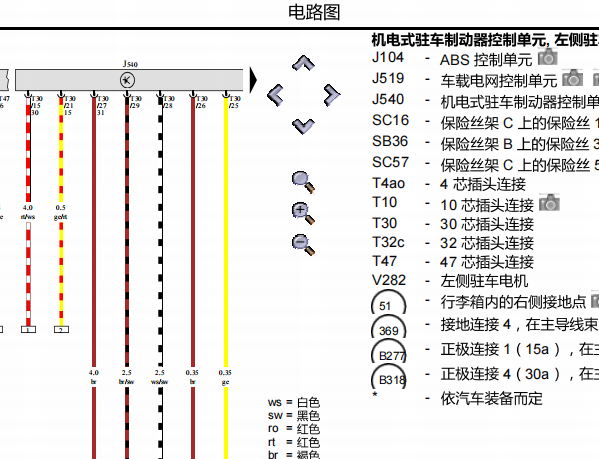Zoom out with the minus magnifier

coord(303,245)
